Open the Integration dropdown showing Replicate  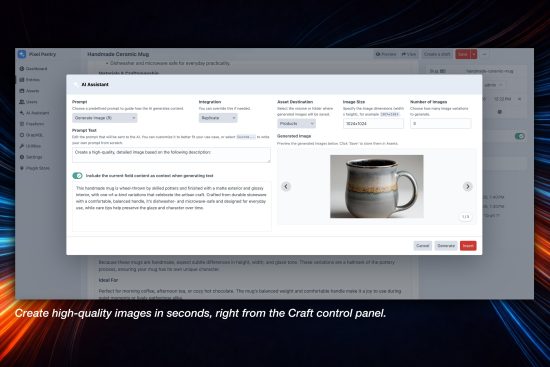point(218,118)
